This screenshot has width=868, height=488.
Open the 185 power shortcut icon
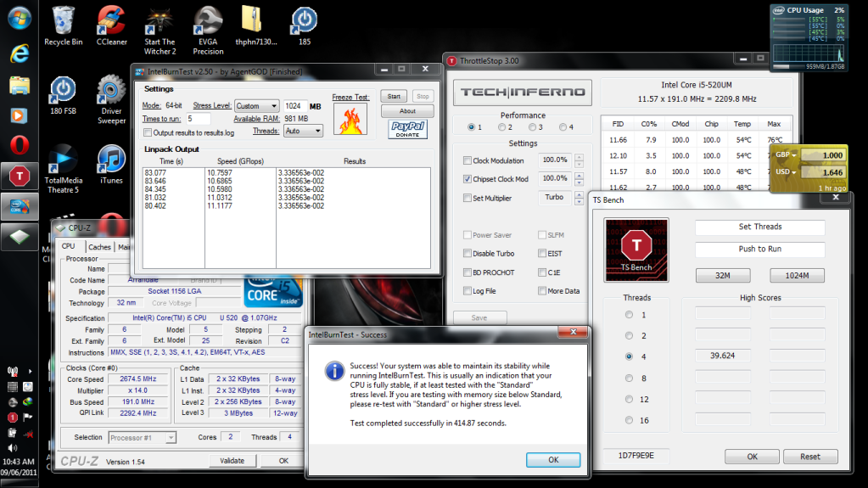tap(305, 25)
